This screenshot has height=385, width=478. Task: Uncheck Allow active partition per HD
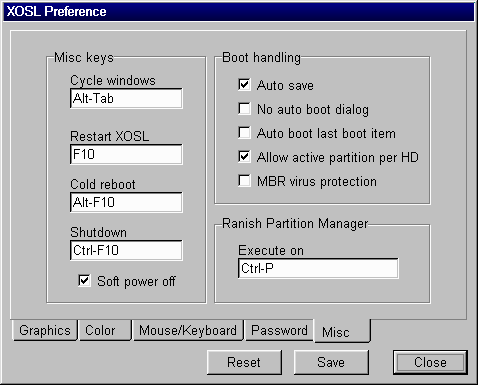pyautogui.click(x=244, y=157)
